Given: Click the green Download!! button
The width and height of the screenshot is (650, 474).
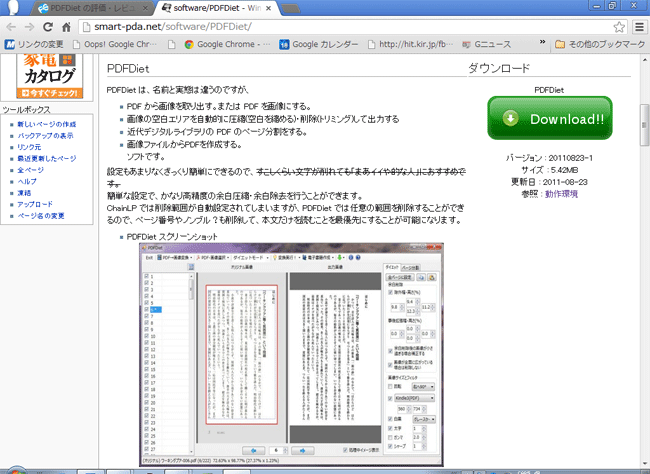Looking at the screenshot, I should (x=550, y=118).
